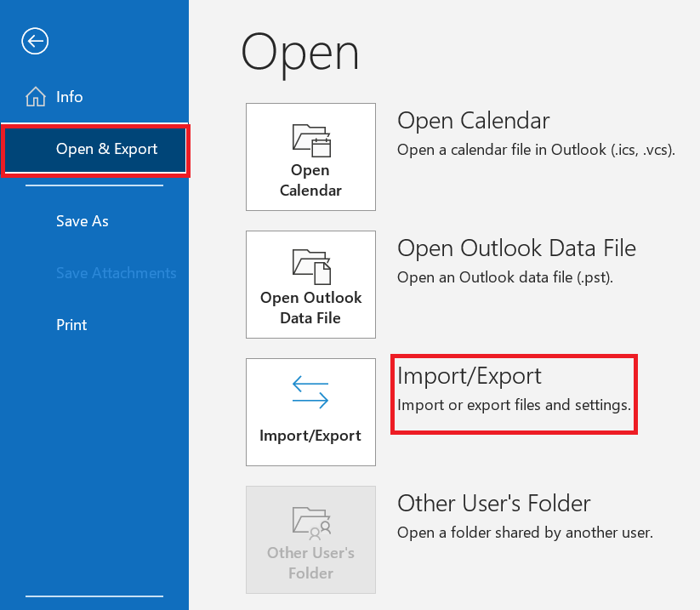Click the Info home icon

35,96
